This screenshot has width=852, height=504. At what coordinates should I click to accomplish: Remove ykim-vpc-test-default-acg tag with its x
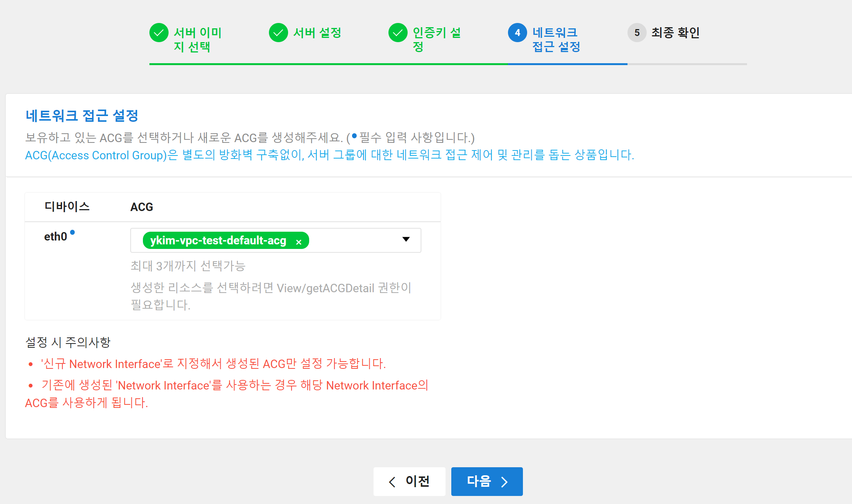pos(299,242)
